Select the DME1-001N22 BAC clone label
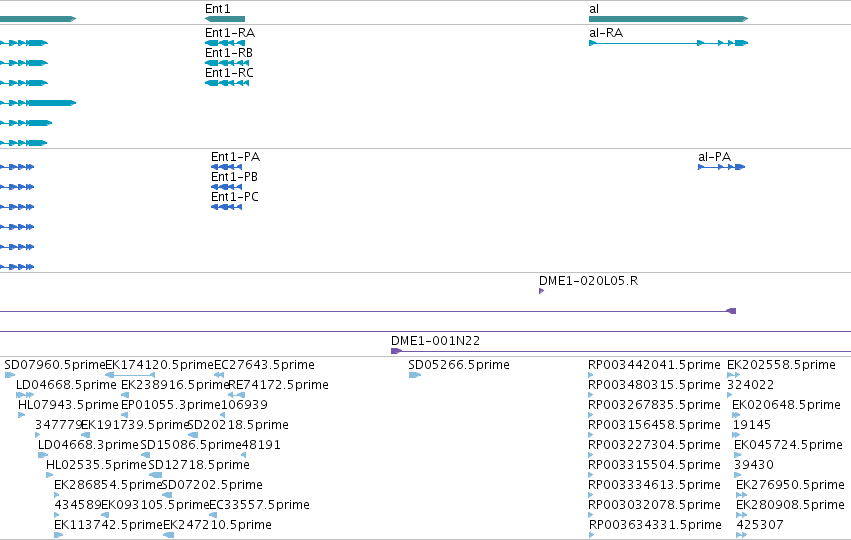This screenshot has height=540, width=851. tap(435, 341)
